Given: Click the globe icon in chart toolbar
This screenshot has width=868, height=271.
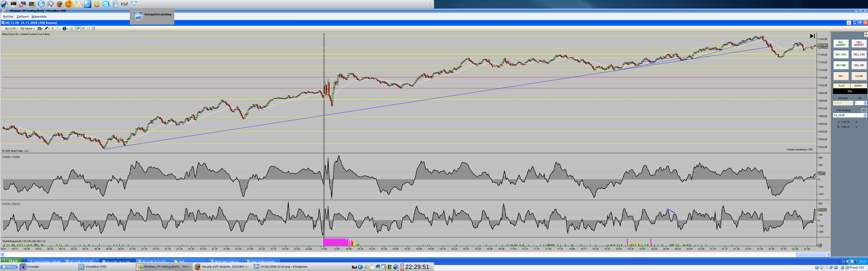Looking at the screenshot, I should click(64, 29).
